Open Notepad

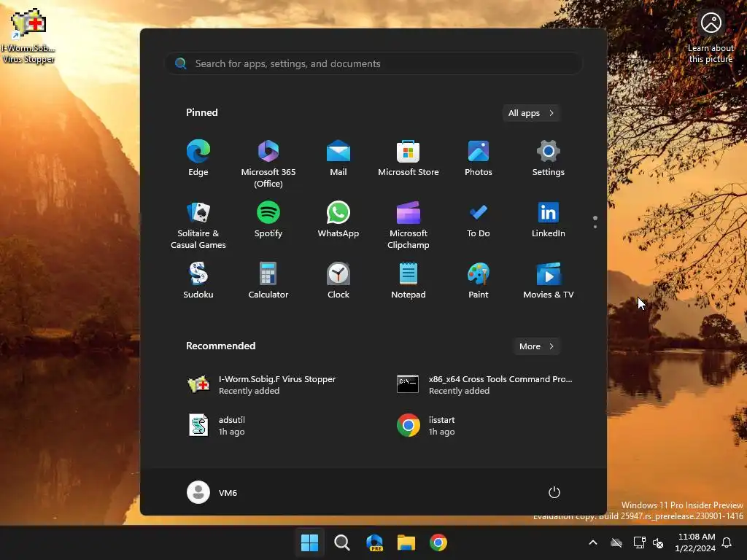tap(409, 281)
